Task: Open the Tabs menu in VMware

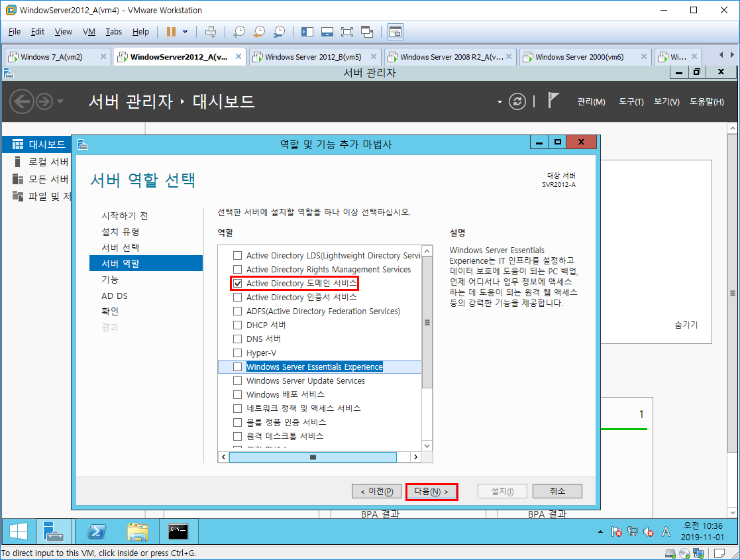Action: pyautogui.click(x=114, y=32)
